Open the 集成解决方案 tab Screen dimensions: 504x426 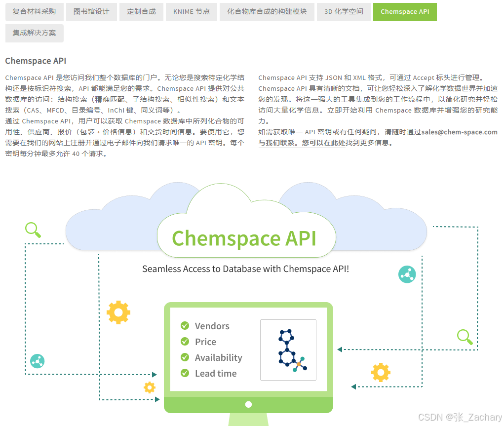pos(35,33)
